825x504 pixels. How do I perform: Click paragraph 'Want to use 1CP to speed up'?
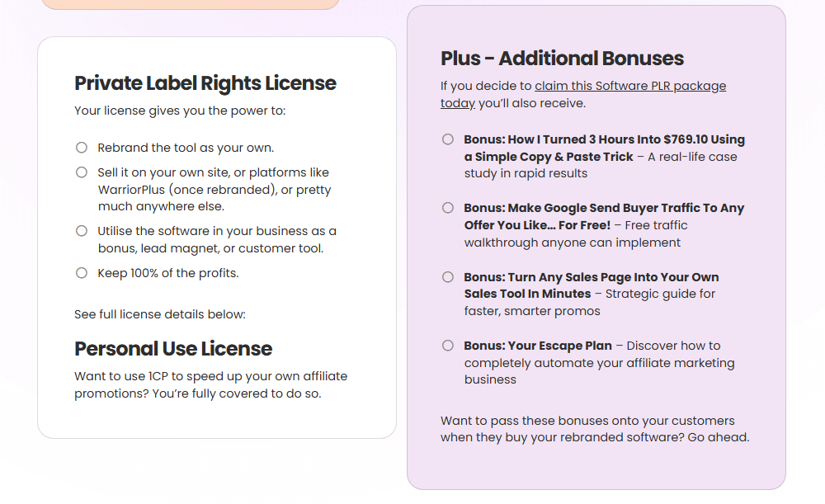(210, 385)
